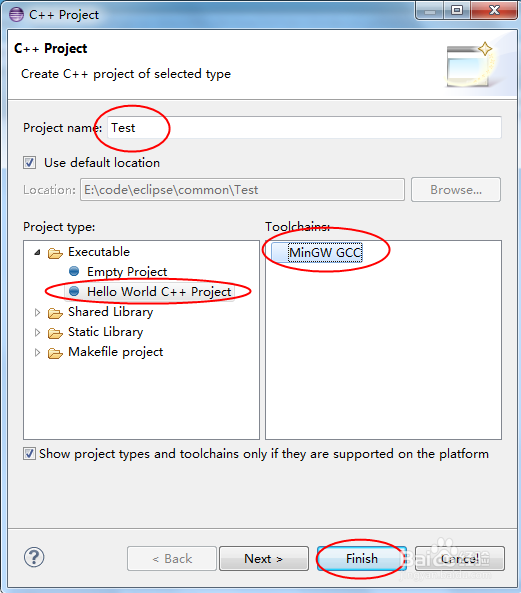
Task: Click the Next > button
Action: (x=264, y=558)
